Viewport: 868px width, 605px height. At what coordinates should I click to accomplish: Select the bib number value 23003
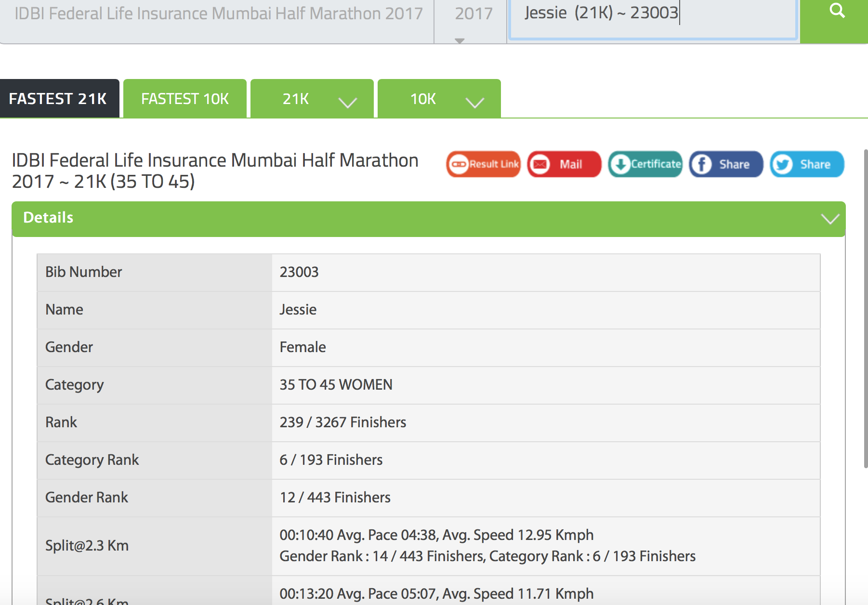coord(299,272)
